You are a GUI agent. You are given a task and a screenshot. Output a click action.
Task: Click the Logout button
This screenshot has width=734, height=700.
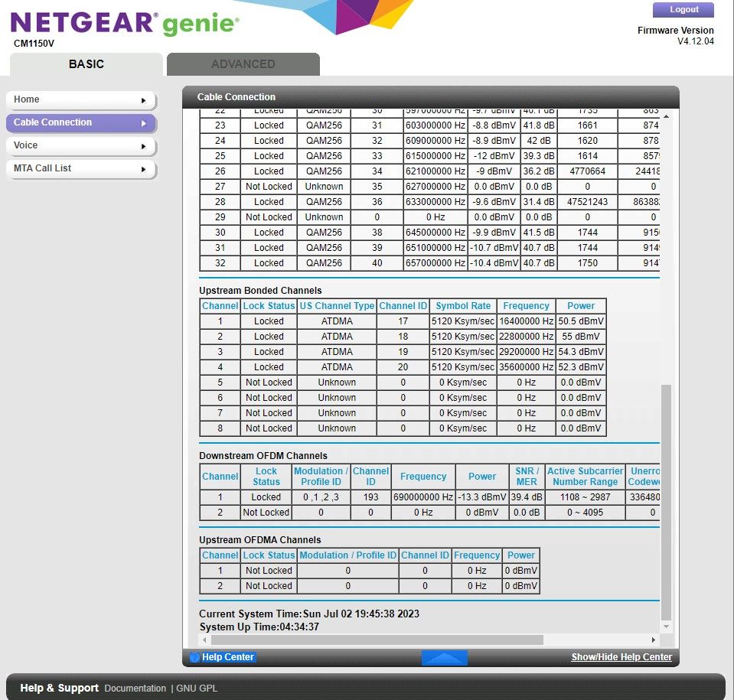point(682,10)
